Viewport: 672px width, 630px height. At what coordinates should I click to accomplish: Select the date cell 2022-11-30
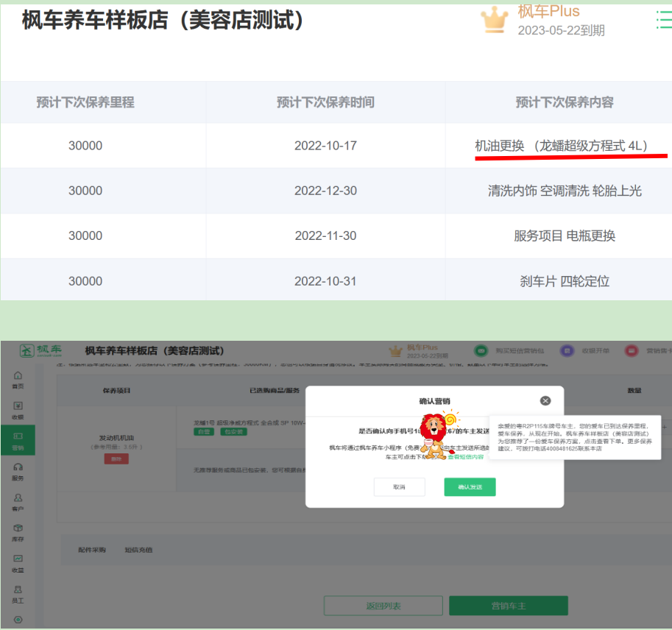325,236
